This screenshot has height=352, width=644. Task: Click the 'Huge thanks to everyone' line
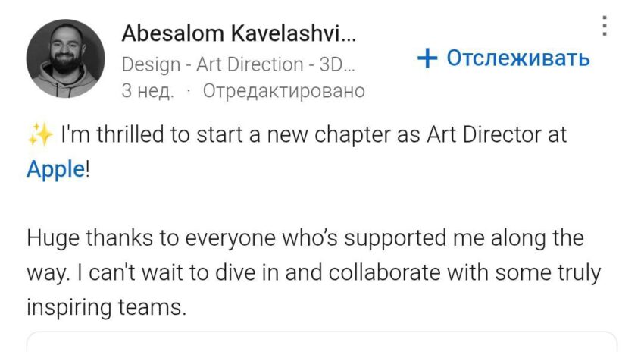pos(305,238)
